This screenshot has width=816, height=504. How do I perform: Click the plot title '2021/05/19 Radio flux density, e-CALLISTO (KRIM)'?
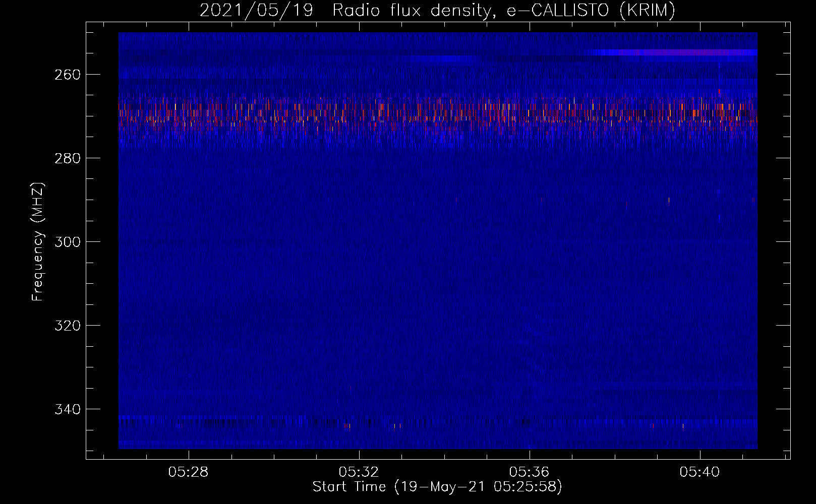tap(437, 10)
